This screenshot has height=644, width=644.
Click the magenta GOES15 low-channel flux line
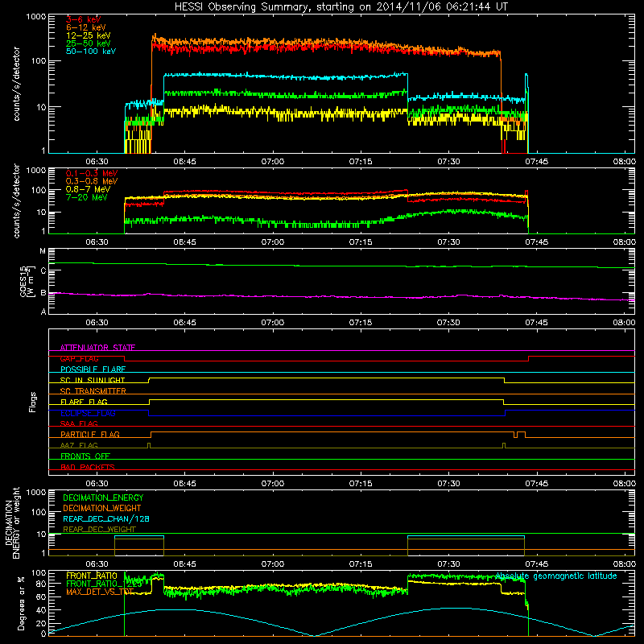coord(341,296)
